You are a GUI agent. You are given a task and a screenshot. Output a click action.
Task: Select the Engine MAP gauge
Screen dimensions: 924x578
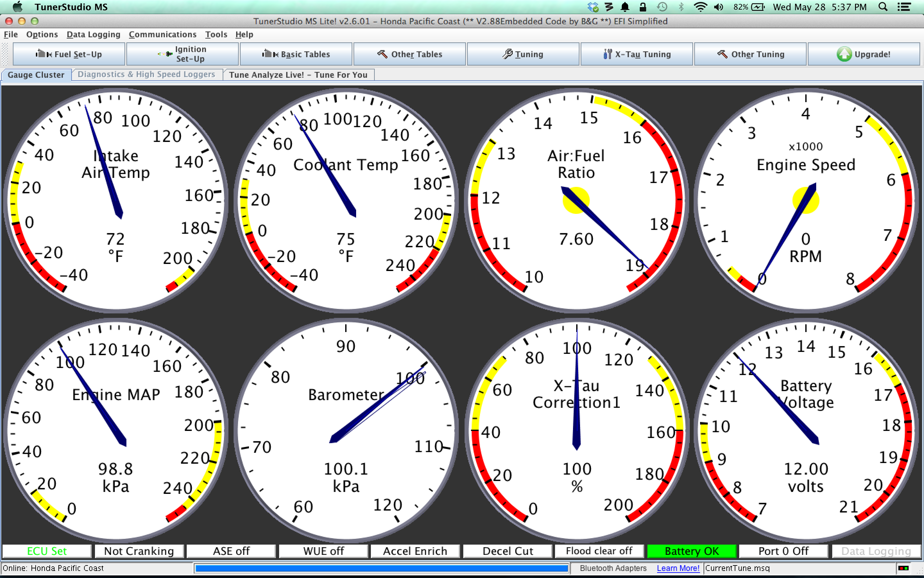coord(116,430)
